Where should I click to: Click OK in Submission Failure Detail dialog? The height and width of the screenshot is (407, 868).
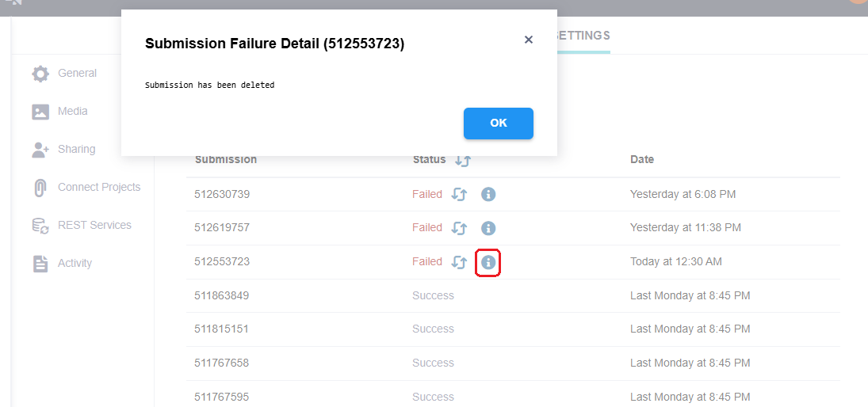click(x=499, y=124)
